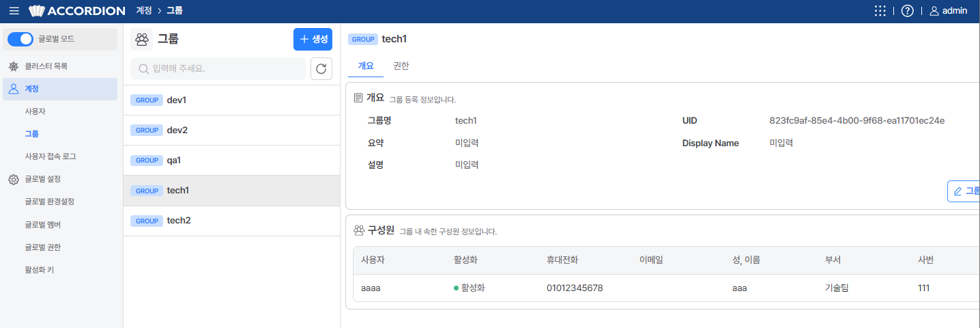The height and width of the screenshot is (328, 980).
Task: Click the 성, 이름 column header
Action: pos(746,260)
